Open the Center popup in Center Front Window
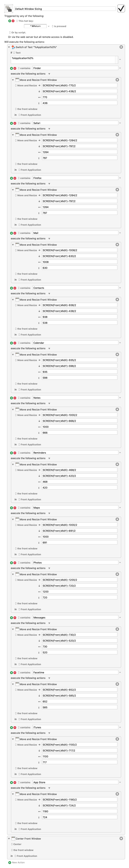The height and width of the screenshot is (868, 129). coord(16,844)
